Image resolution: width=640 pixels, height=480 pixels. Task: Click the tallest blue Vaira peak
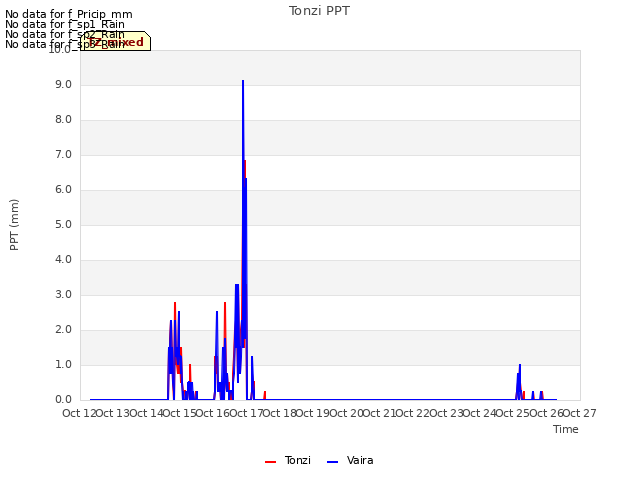(x=243, y=81)
